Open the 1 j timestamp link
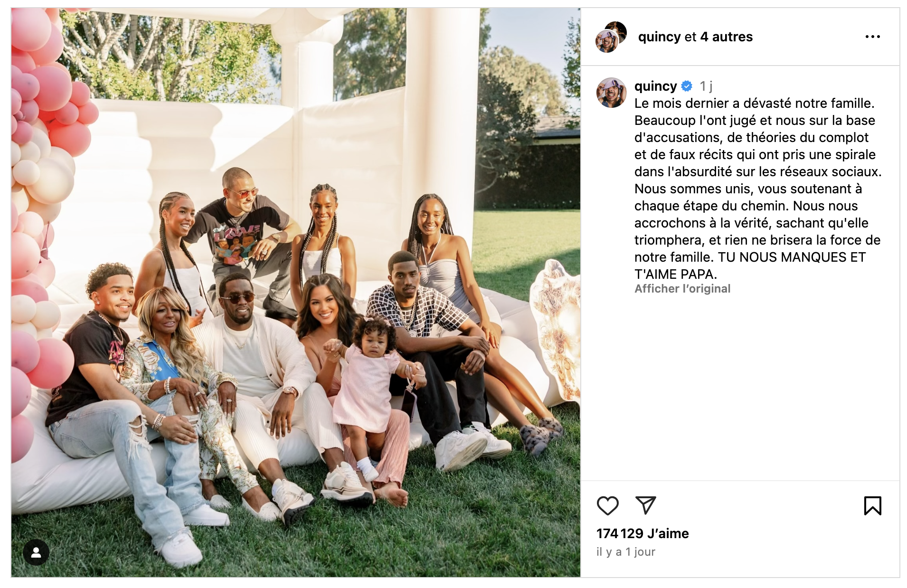This screenshot has width=907, height=588. 706,86
